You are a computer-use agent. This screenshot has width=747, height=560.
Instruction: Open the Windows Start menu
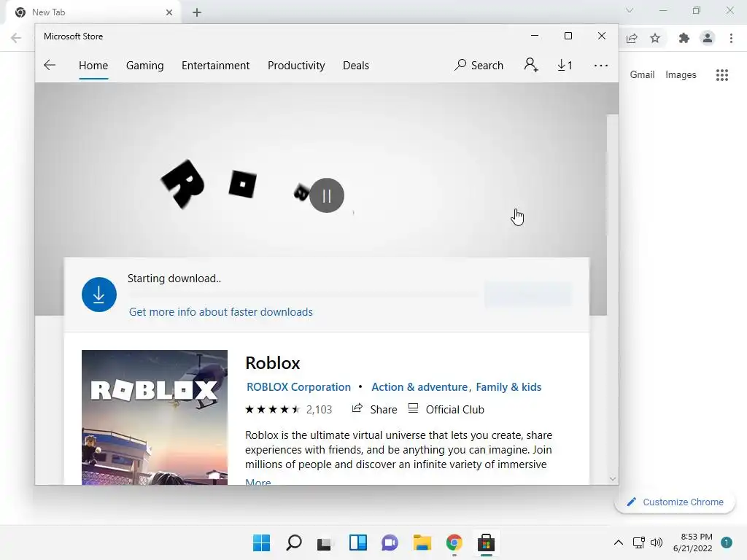262,542
